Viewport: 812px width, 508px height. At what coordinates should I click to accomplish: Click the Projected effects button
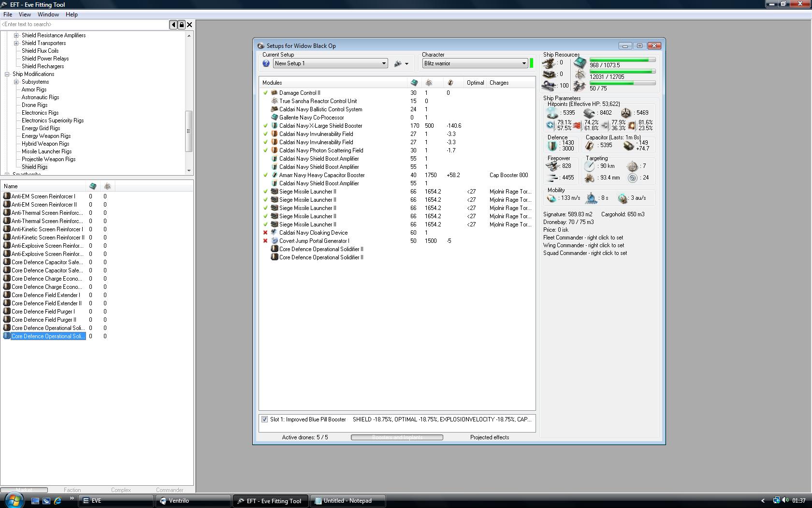click(x=490, y=437)
